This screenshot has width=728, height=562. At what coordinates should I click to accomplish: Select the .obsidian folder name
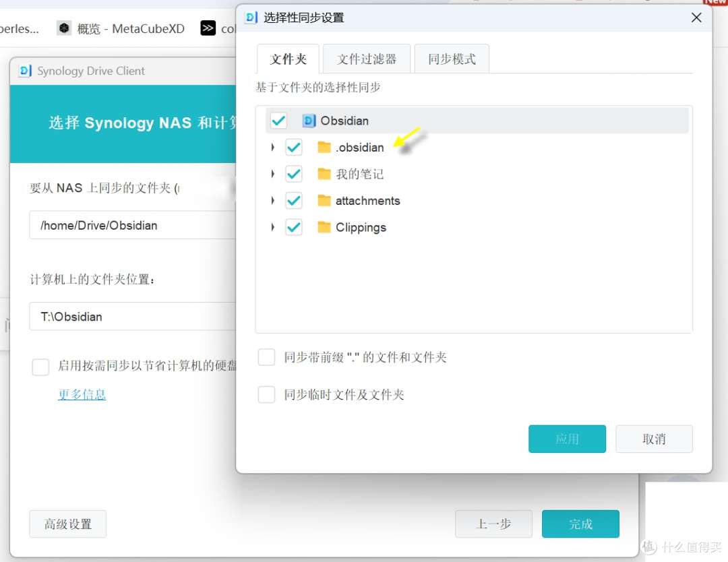360,148
